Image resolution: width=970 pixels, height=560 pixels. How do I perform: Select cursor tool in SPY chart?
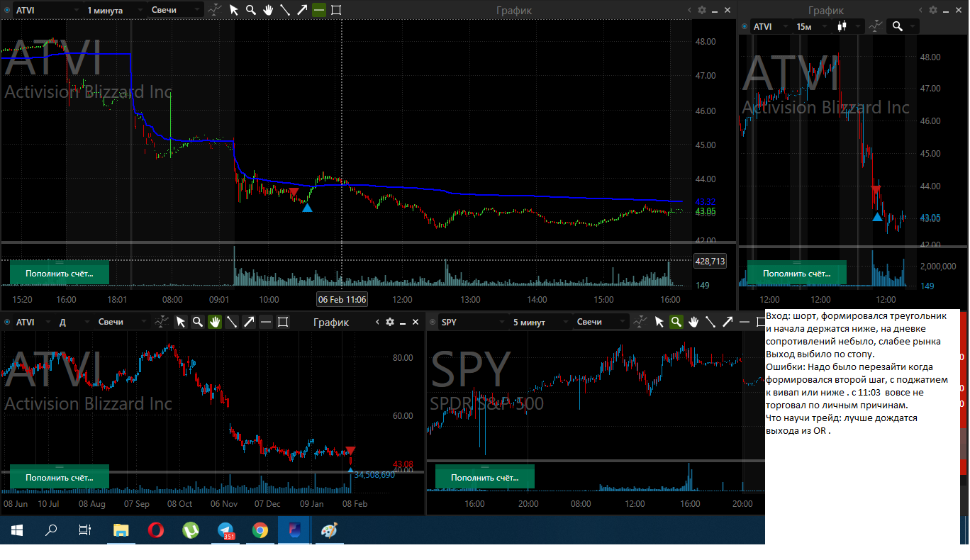[659, 322]
